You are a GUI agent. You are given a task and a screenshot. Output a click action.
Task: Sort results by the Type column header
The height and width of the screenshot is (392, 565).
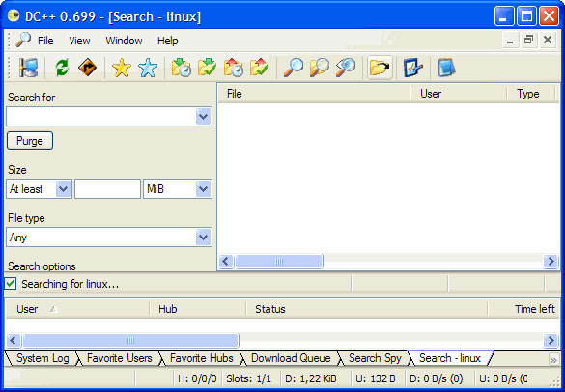[531, 94]
